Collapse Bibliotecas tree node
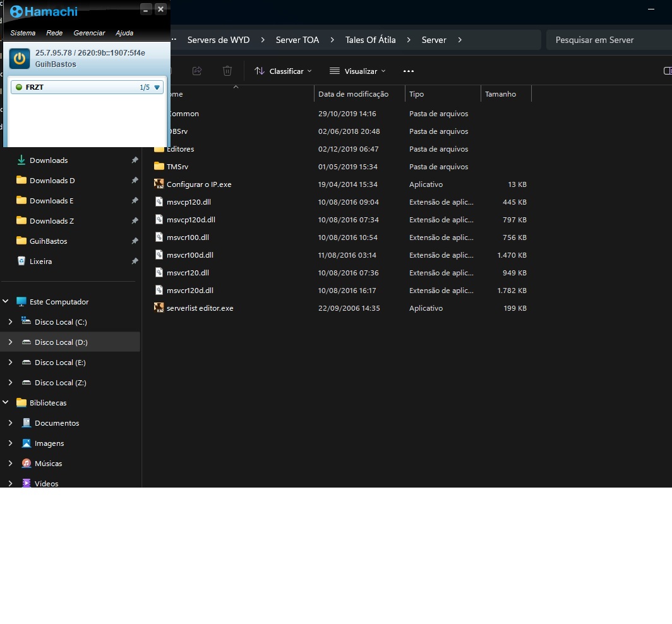 [6, 402]
